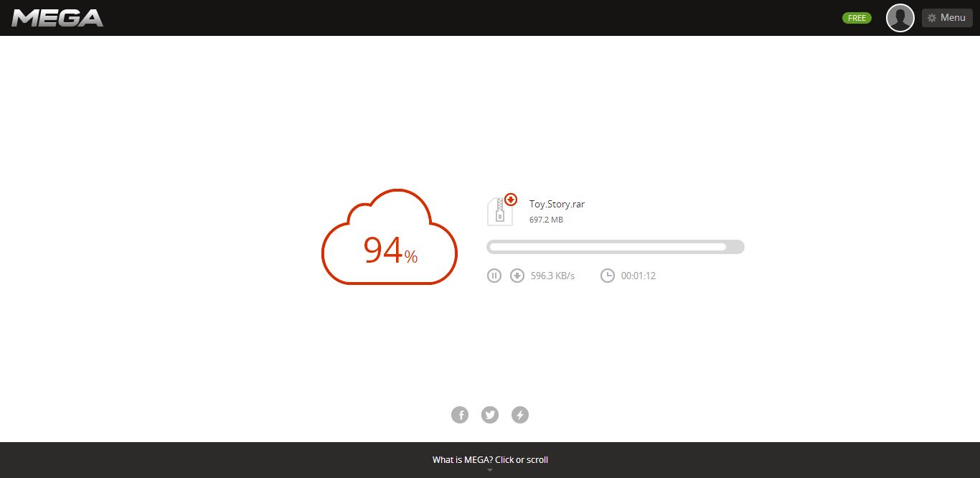The height and width of the screenshot is (478, 980).
Task: Select the Toy.Story.rar file name
Action: click(x=557, y=205)
